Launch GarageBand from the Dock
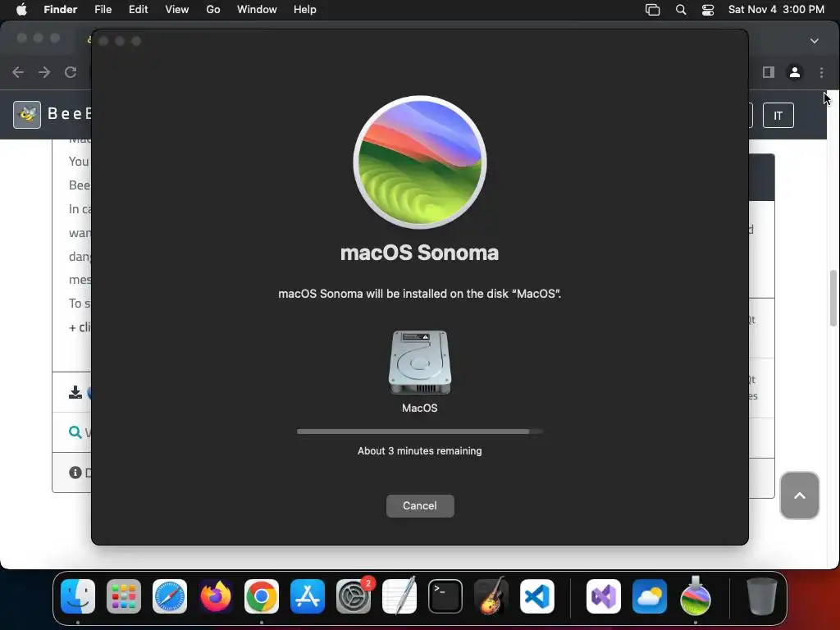Viewport: 840px width, 630px height. (491, 596)
